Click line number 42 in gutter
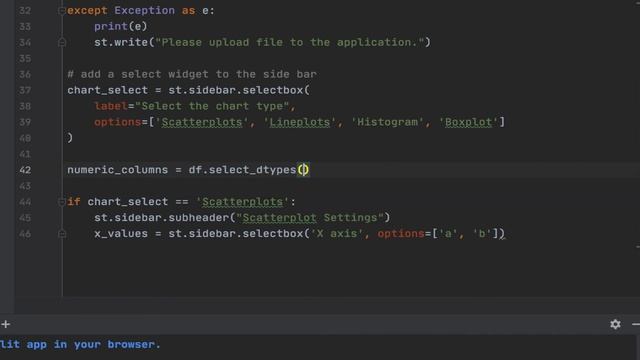 point(25,170)
